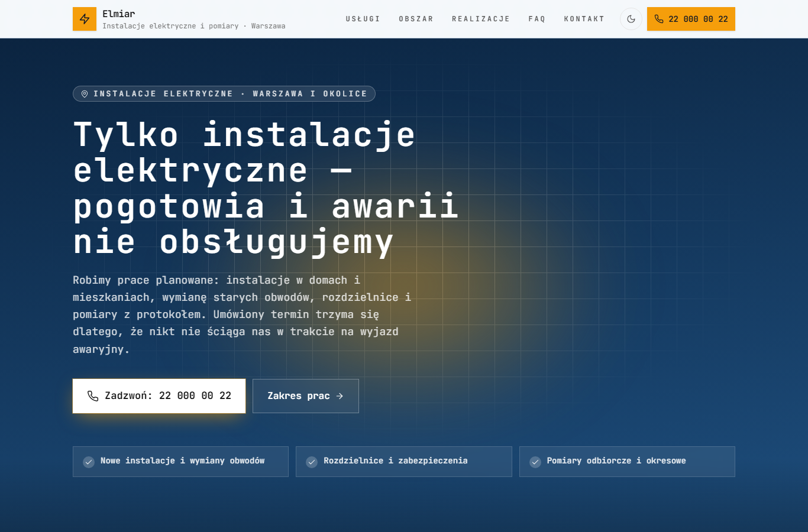808x532 pixels.
Task: Open the Usługi menu item
Action: click(x=363, y=19)
